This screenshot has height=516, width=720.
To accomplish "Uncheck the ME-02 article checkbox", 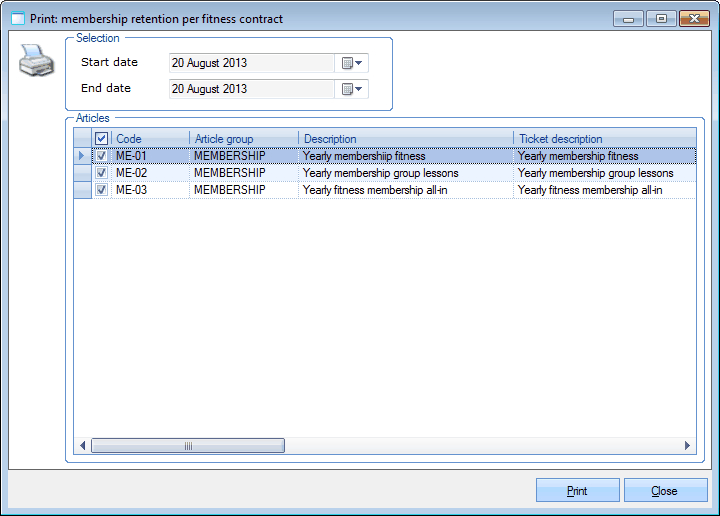I will [x=101, y=173].
